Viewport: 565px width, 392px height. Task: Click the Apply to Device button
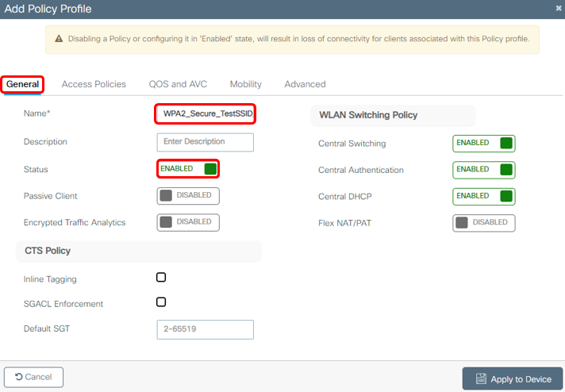513,379
